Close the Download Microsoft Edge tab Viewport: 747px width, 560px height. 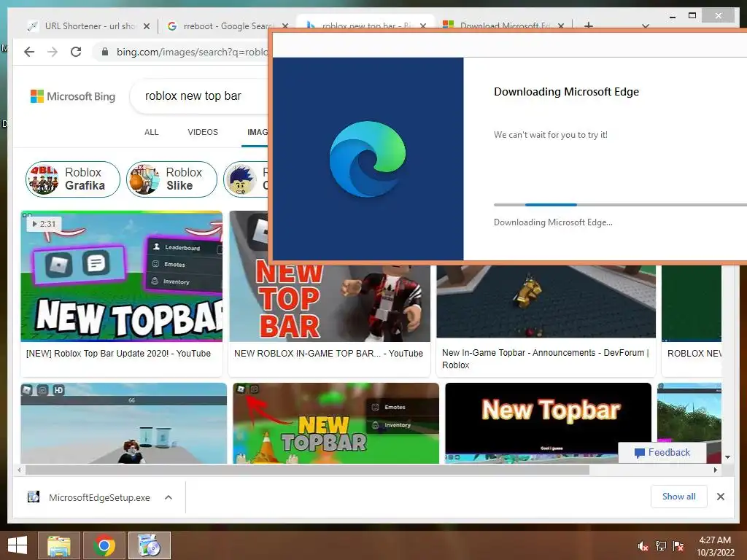click(561, 26)
